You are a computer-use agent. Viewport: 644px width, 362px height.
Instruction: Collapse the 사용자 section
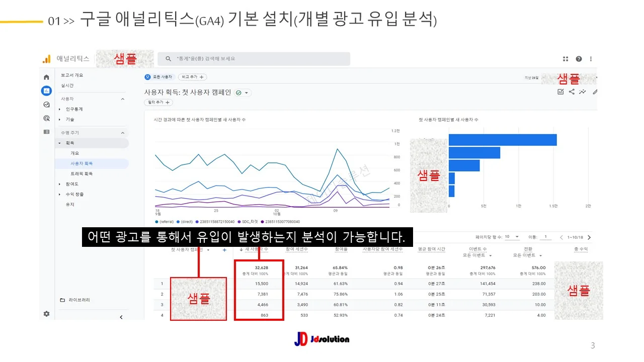122,99
